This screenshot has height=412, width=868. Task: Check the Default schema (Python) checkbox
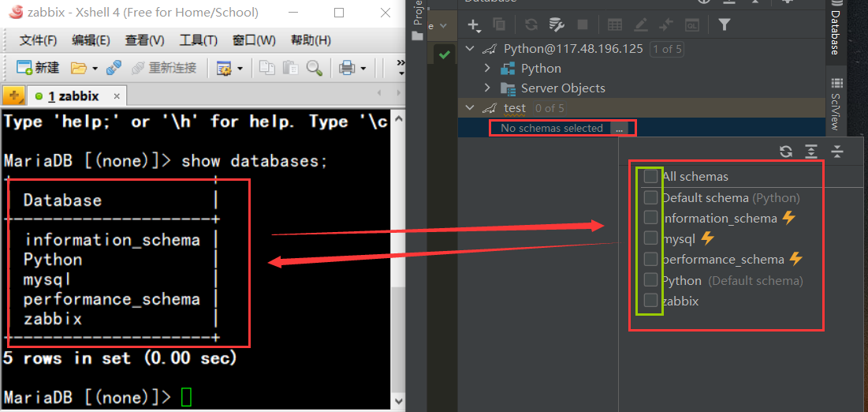pos(651,197)
